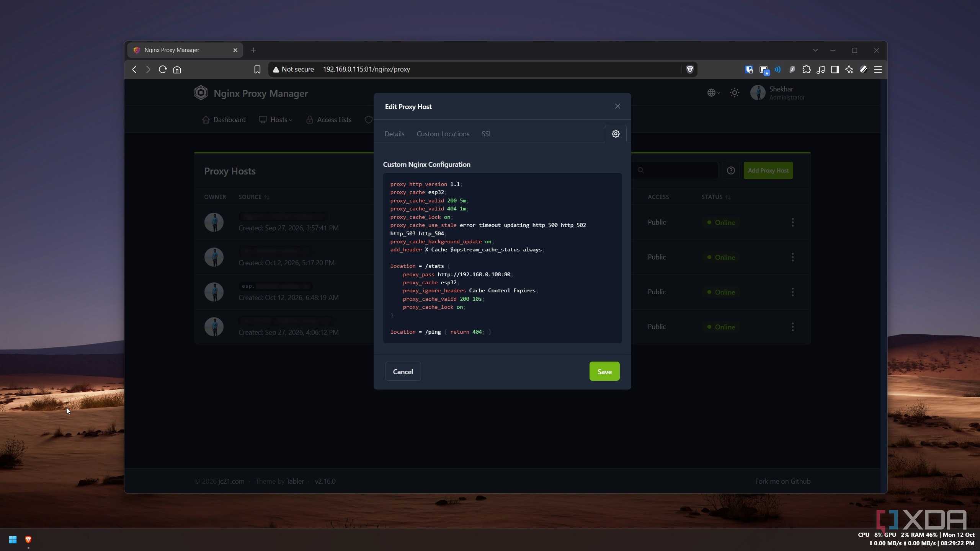Open the Advanced settings gear tab
Screen dimensions: 980x551
[x=616, y=134]
